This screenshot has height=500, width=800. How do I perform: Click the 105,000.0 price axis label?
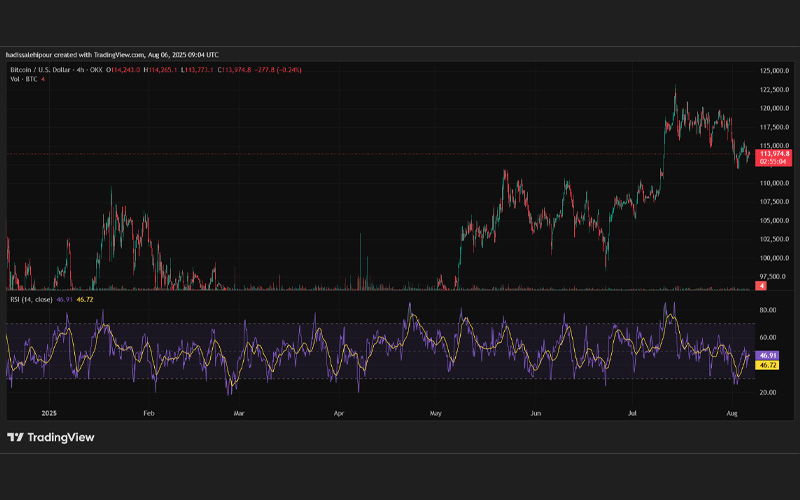click(774, 221)
